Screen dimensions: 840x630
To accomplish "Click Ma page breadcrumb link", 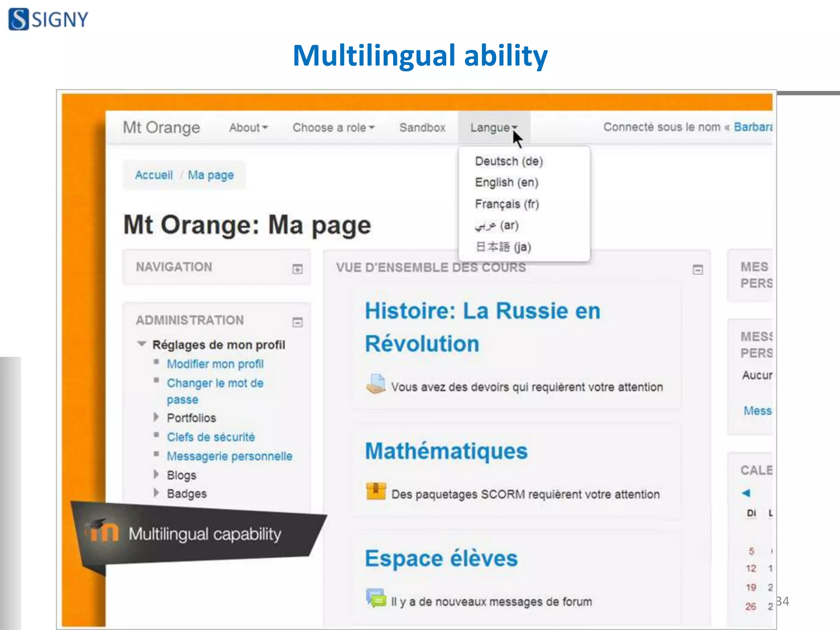I will (x=211, y=175).
